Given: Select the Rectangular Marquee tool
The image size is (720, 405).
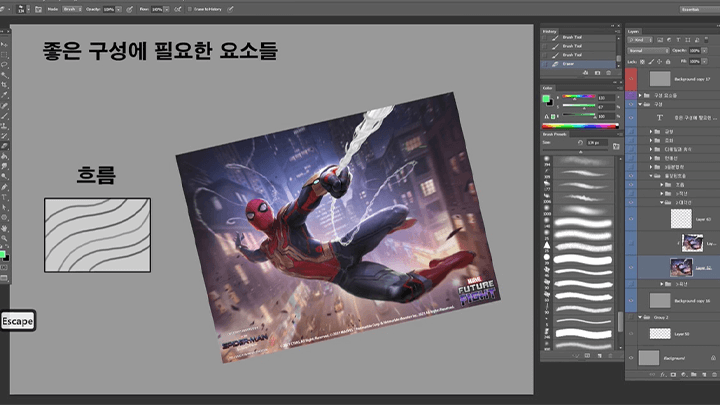Looking at the screenshot, I should pos(4,55).
